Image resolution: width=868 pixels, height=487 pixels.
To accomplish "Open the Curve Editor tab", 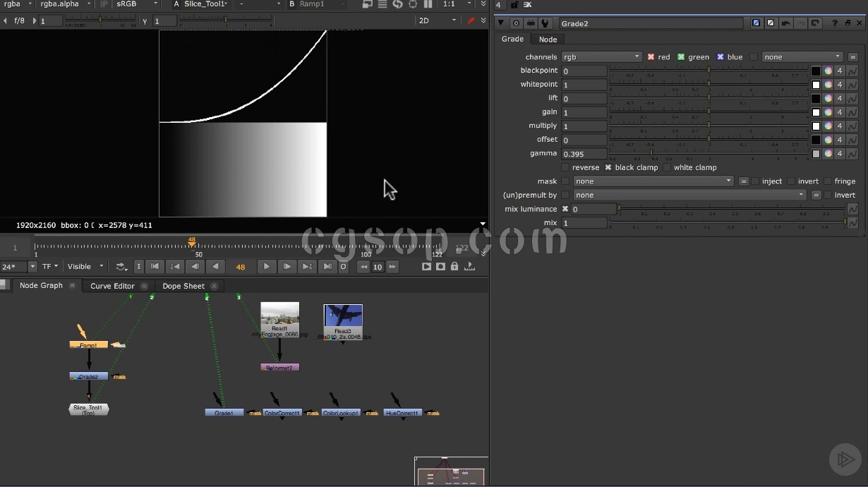I will [x=112, y=286].
